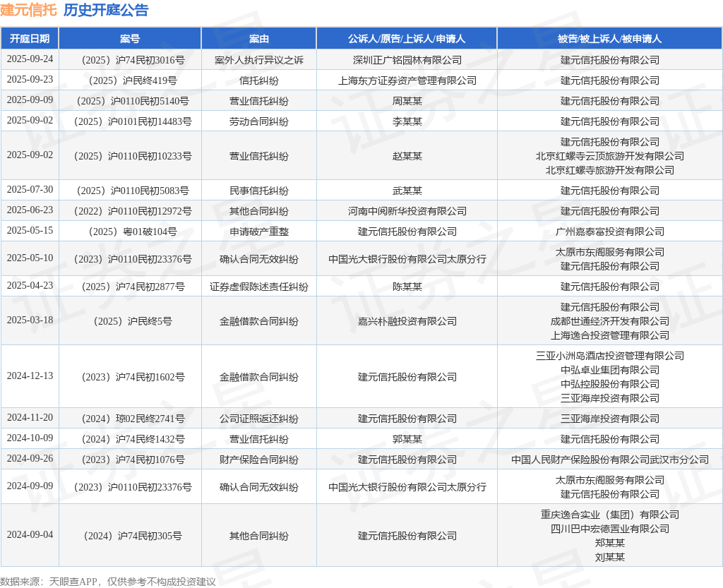Select defendant 北京红螺寺云顶旅游开发有限公司
The height and width of the screenshot is (588, 723).
pos(609,156)
